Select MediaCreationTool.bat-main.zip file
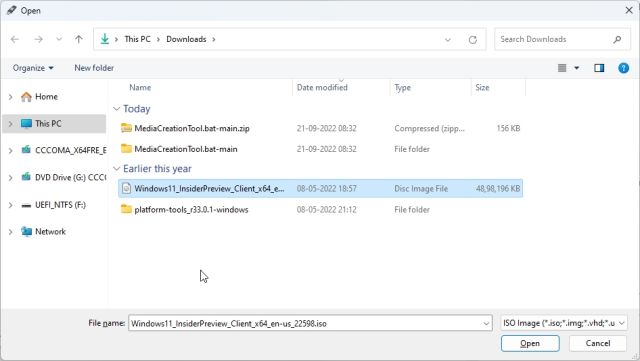The width and height of the screenshot is (640, 361). pyautogui.click(x=192, y=128)
